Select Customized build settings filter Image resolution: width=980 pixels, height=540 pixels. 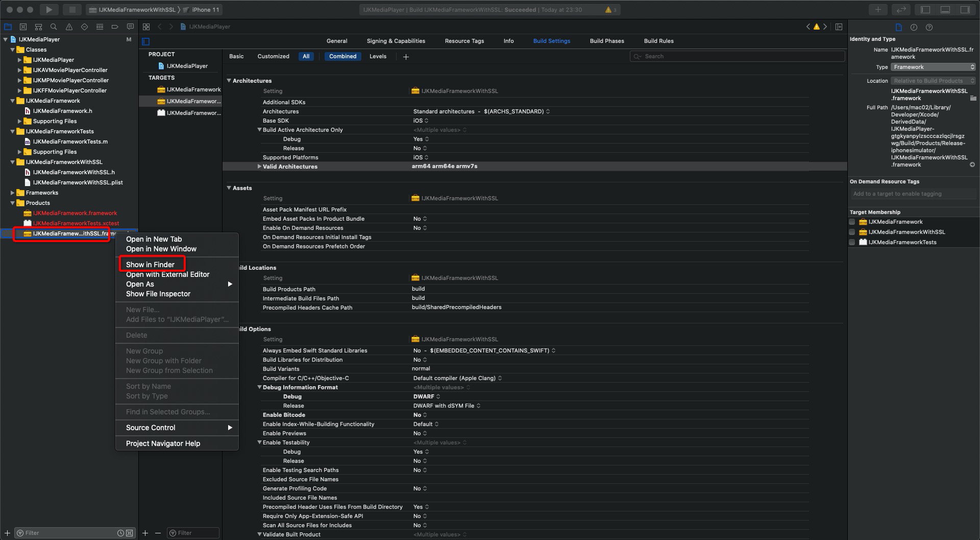pos(273,56)
